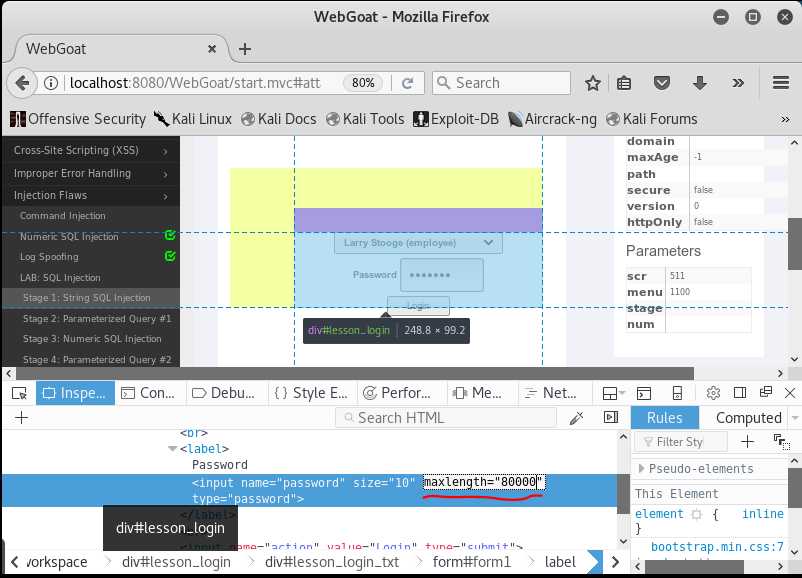Open the Log Spoofing lesson
Screen dimensions: 802x578
pos(49,257)
